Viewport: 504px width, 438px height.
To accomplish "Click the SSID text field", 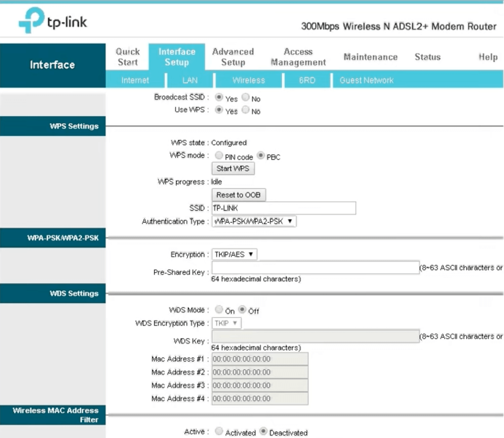I will (x=284, y=208).
